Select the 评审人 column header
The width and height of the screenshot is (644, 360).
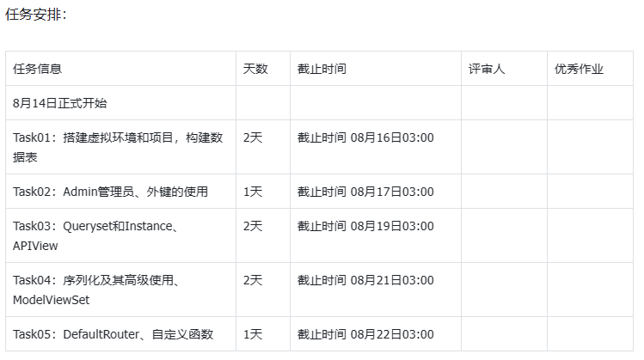(x=487, y=69)
